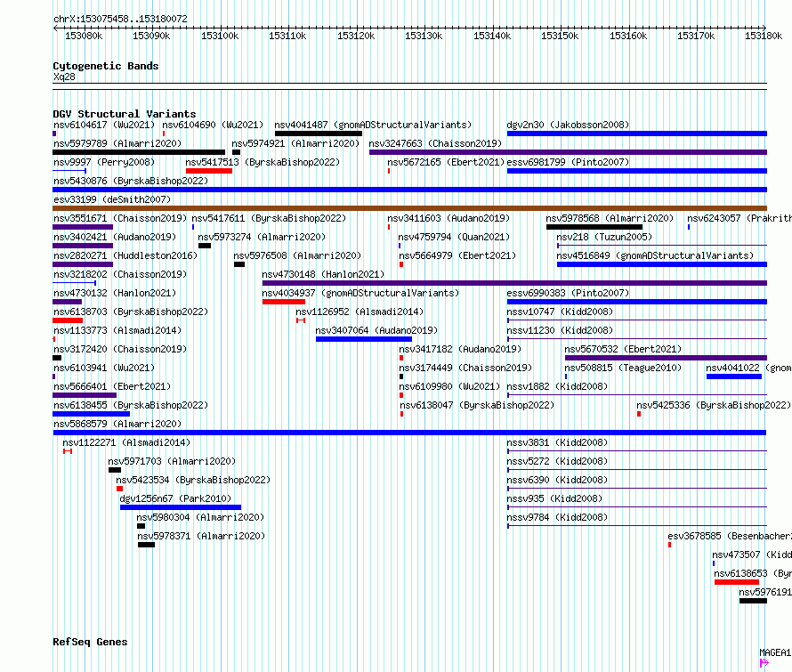Open the nsv2820271 (Huddleston2016) label
This screenshot has height=672, width=792.
125,255
